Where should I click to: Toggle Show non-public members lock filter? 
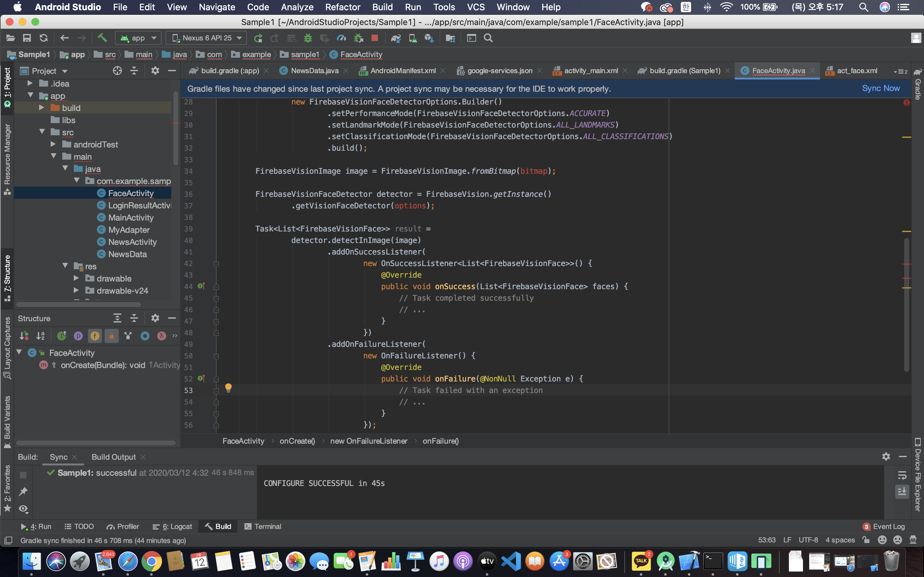pos(112,336)
